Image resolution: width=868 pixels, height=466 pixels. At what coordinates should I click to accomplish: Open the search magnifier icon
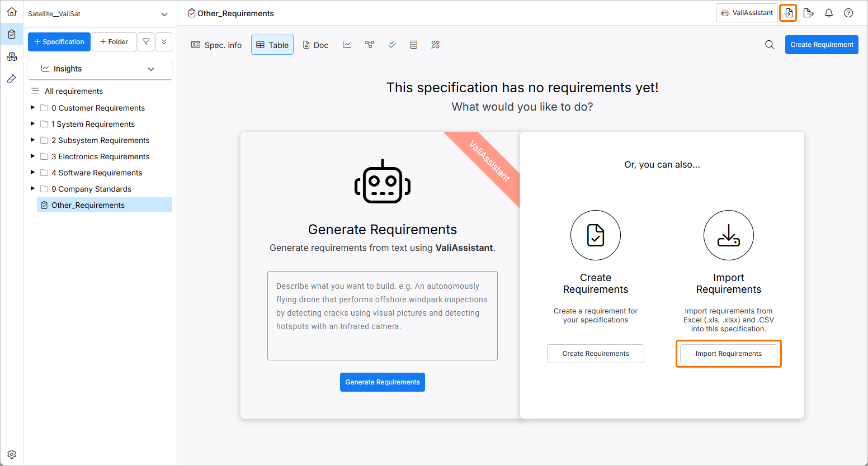pos(770,45)
